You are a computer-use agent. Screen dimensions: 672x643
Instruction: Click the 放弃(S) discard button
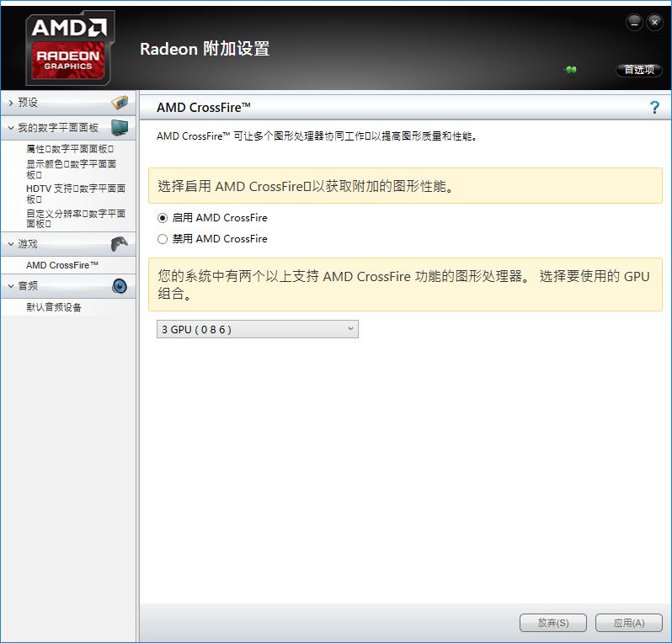click(x=553, y=623)
